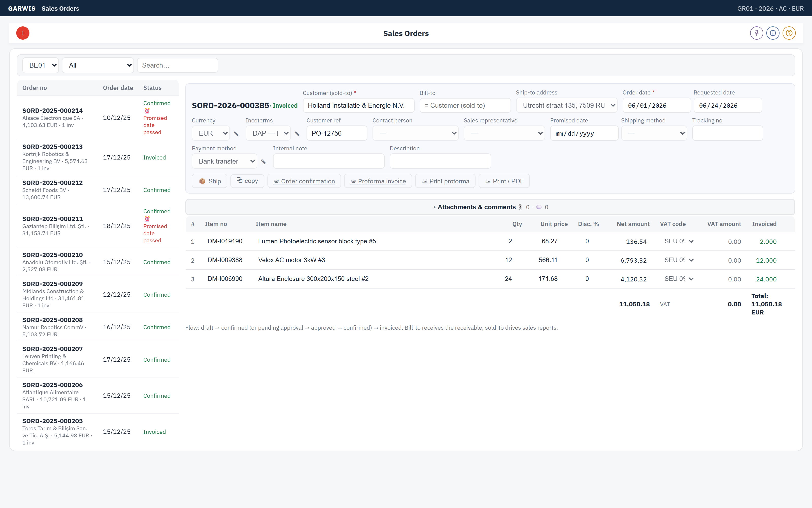Open the Payment method Bank transfer dropdown
812x508 pixels.
pyautogui.click(x=225, y=161)
